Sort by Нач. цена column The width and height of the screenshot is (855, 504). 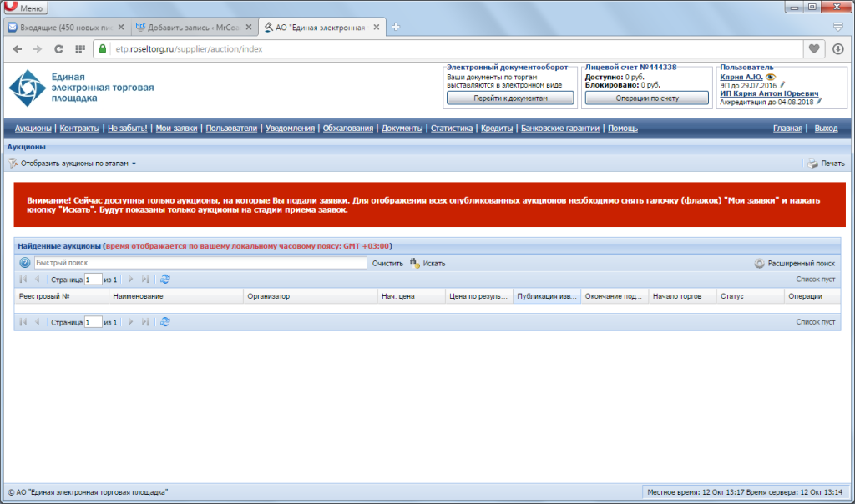tap(411, 296)
